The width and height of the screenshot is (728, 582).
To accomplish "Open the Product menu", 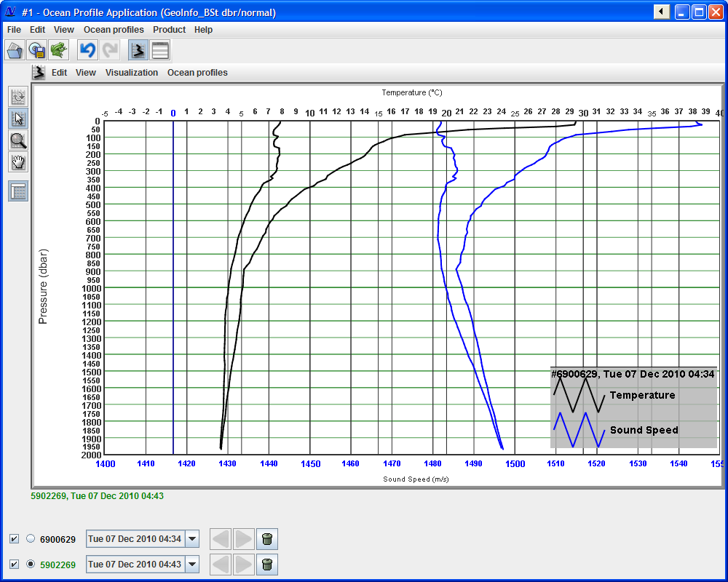I will [170, 29].
